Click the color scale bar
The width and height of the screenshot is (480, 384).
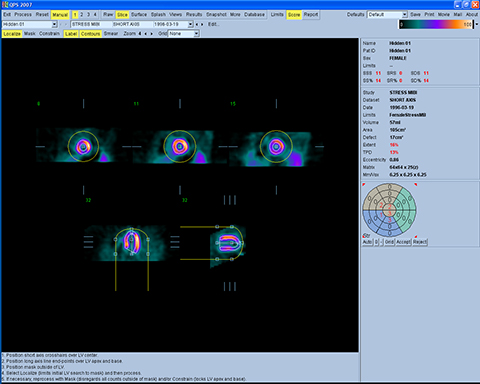point(436,24)
